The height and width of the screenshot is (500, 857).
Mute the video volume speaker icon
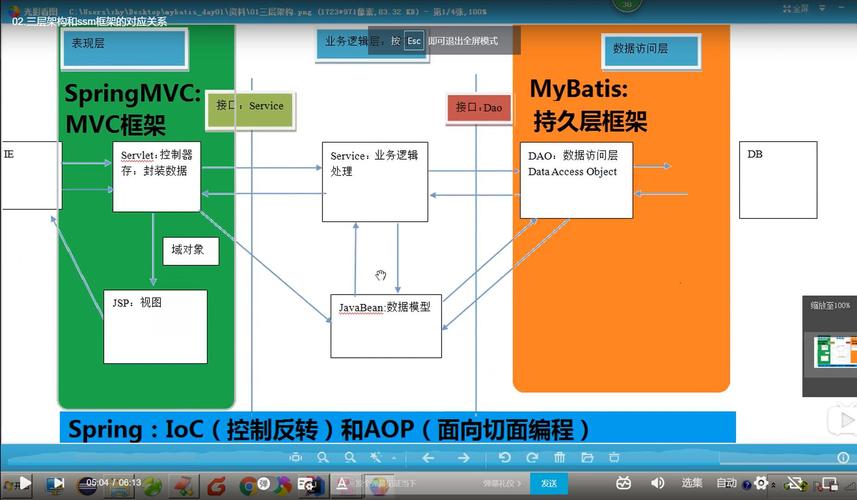[658, 483]
